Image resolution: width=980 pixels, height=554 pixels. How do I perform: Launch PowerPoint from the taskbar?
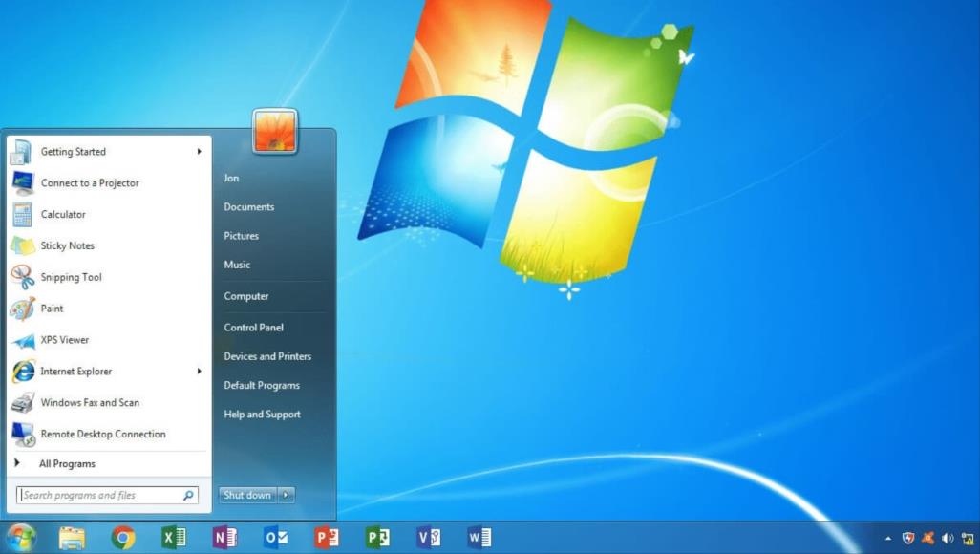click(326, 538)
